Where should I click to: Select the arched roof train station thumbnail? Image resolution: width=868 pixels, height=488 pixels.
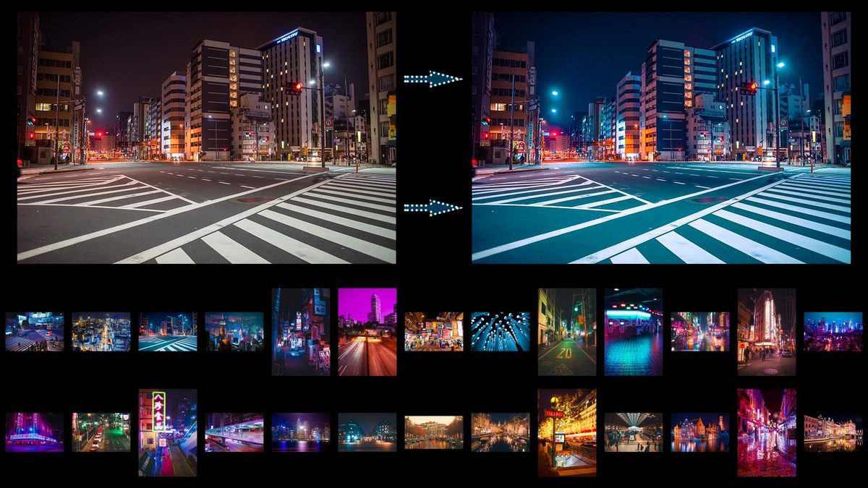pyautogui.click(x=634, y=432)
